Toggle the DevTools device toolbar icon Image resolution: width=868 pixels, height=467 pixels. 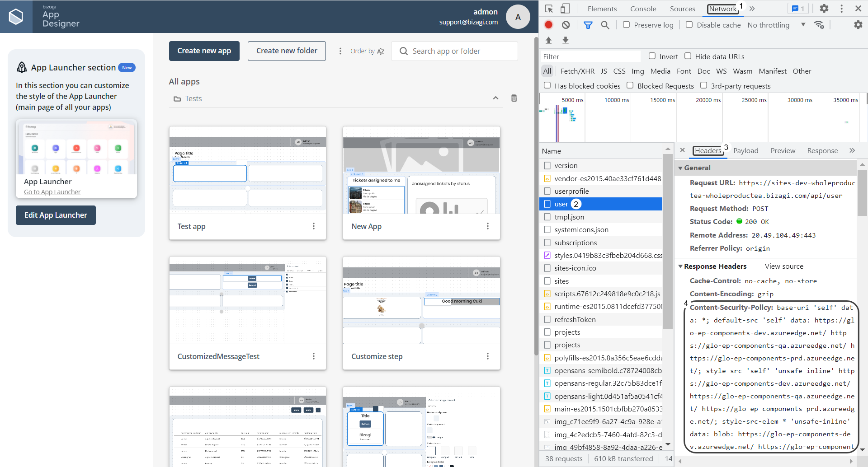click(x=565, y=9)
